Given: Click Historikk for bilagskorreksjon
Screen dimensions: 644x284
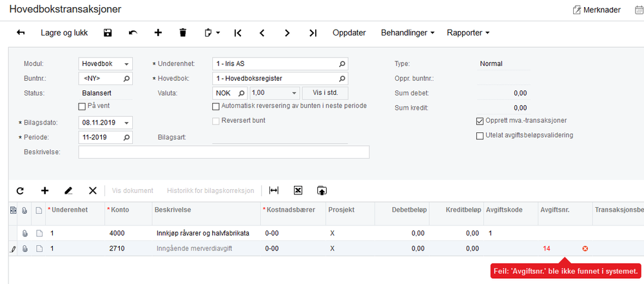Looking at the screenshot, I should (210, 190).
